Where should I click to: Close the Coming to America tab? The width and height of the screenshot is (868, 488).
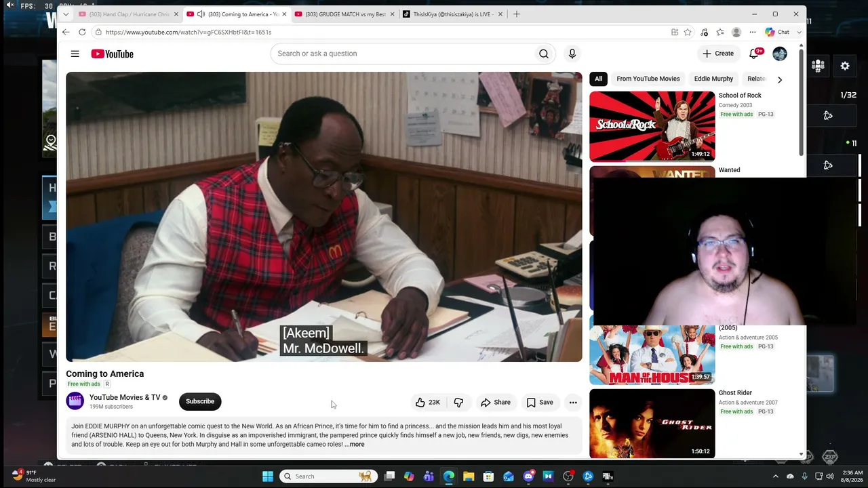pyautogui.click(x=284, y=14)
